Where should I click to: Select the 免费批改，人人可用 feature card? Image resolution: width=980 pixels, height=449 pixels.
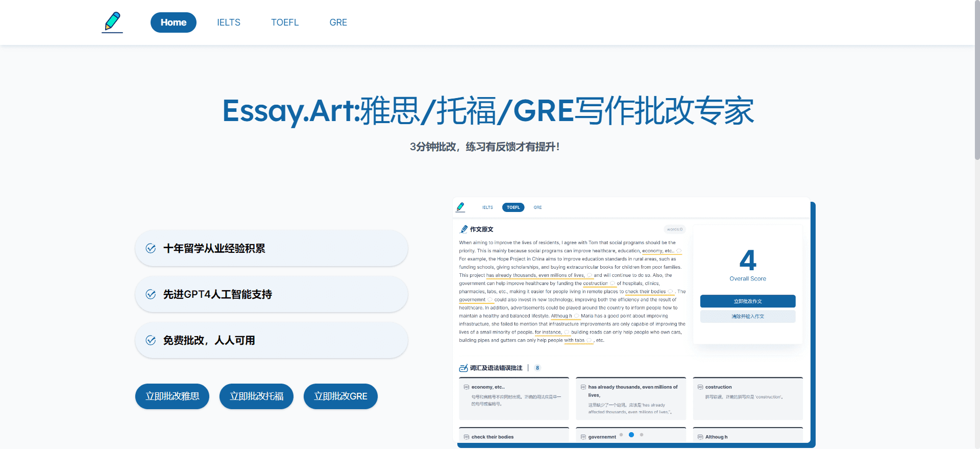click(272, 340)
